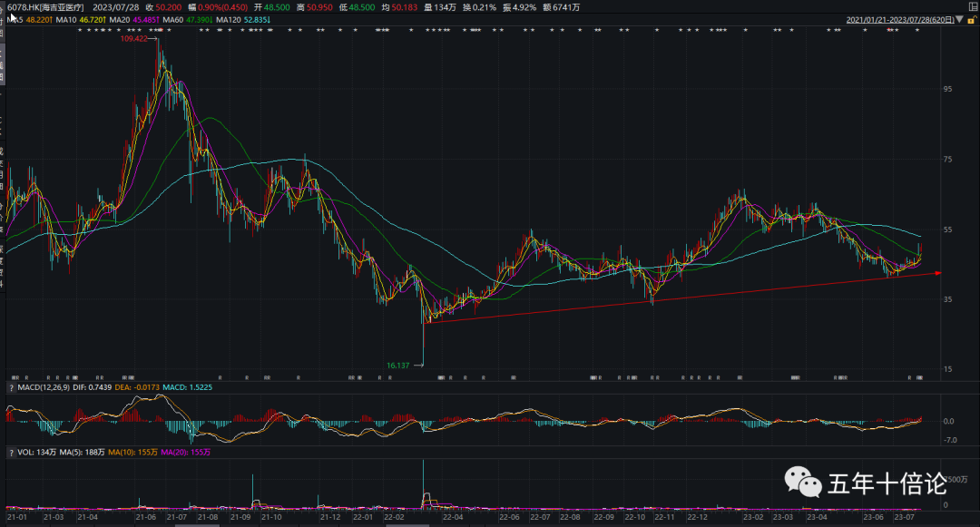Viewport: 980px width, 527px height.
Task: Open the panel layout icon at top right
Action: point(972,6)
